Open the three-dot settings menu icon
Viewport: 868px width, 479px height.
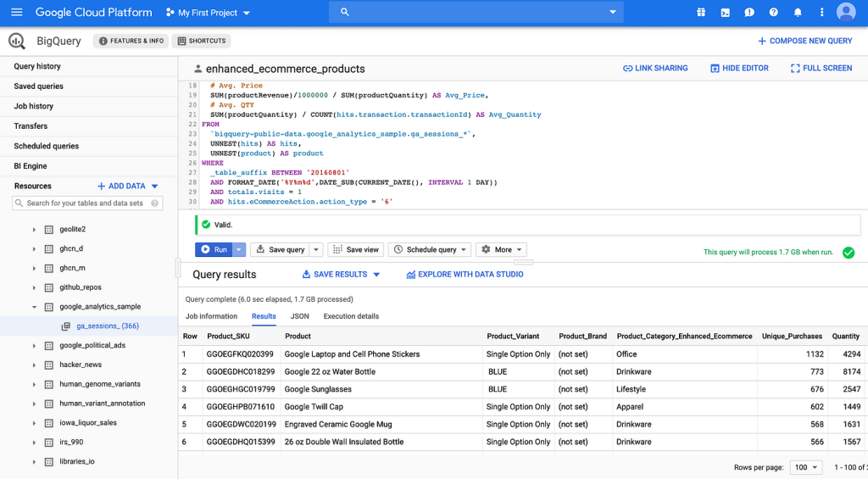[821, 12]
